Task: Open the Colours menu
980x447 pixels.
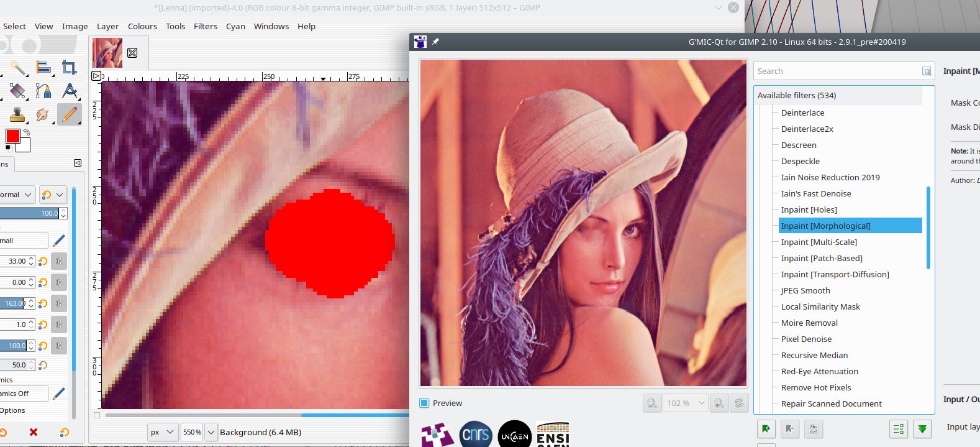Action: pos(142,26)
